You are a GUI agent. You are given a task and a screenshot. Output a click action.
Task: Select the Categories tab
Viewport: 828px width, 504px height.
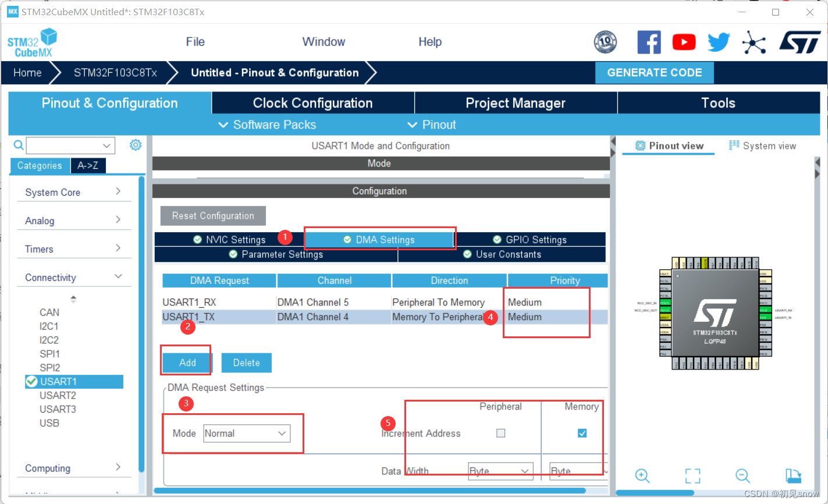pyautogui.click(x=40, y=166)
